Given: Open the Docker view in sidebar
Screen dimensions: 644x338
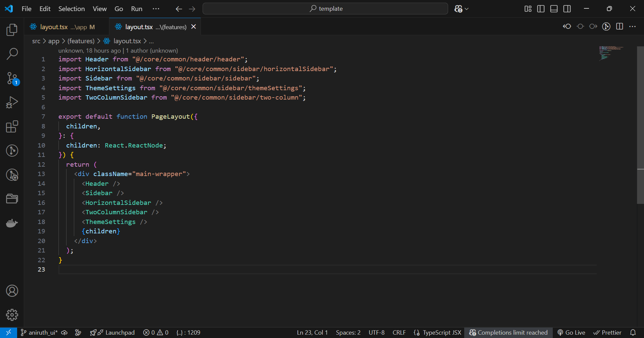Looking at the screenshot, I should (12, 223).
